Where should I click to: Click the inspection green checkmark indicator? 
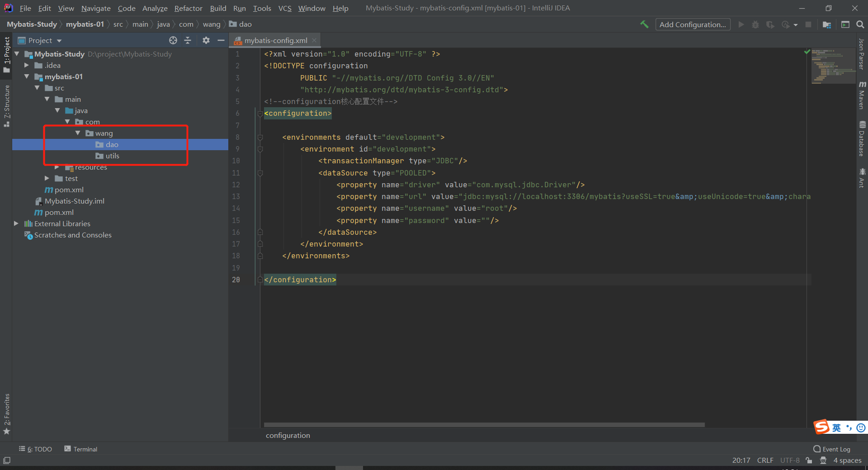click(x=807, y=52)
